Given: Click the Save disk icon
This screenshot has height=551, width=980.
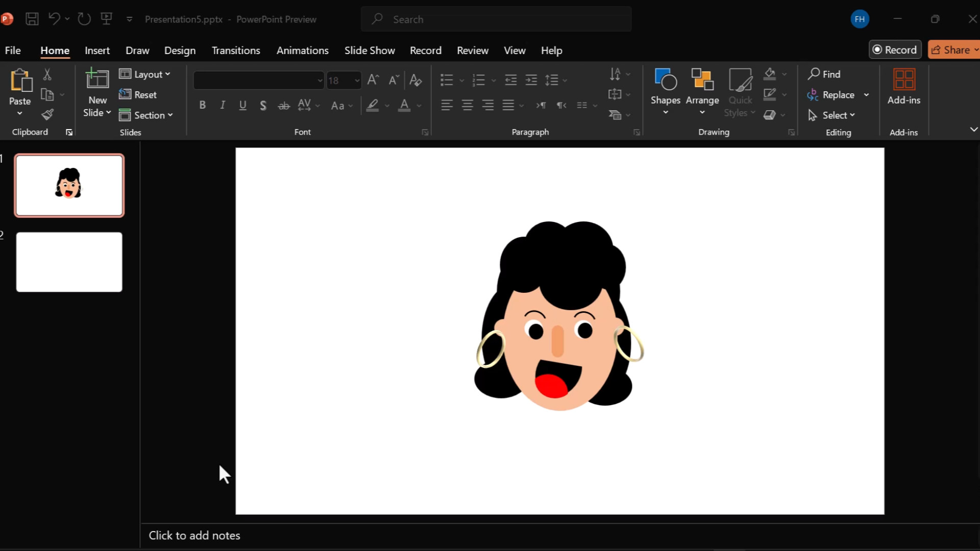Looking at the screenshot, I should point(32,19).
